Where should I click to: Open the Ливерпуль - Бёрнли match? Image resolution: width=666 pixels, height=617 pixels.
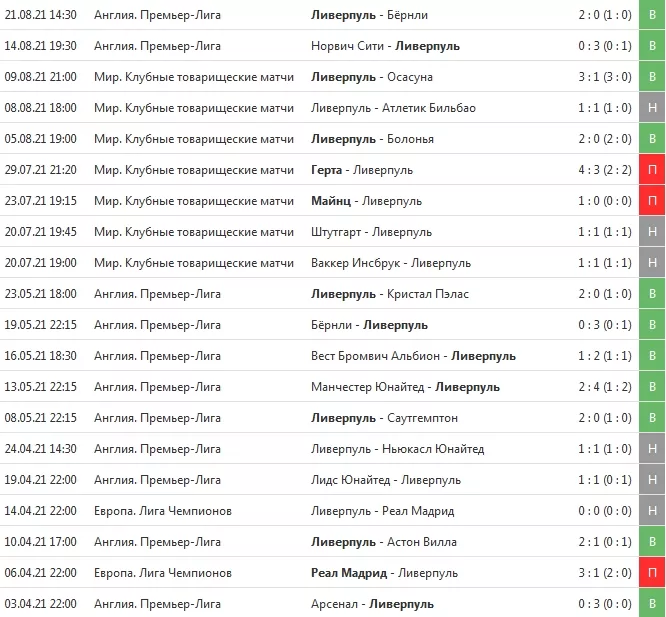point(369,15)
